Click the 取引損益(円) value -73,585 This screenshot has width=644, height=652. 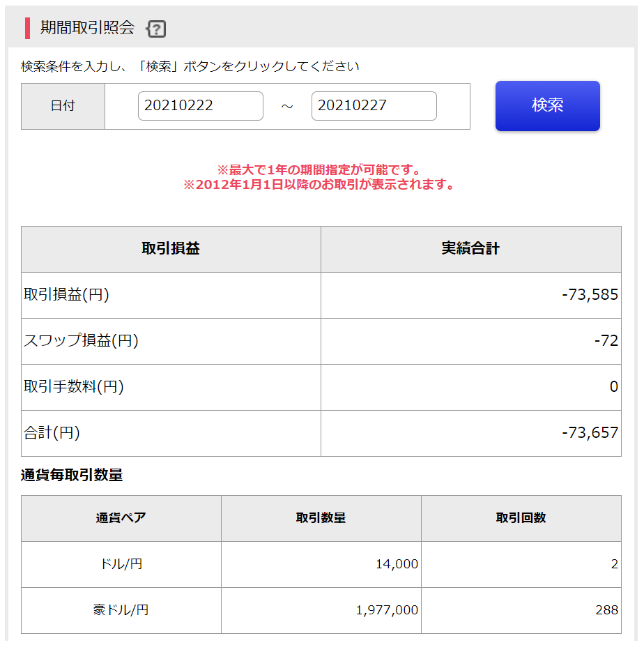point(590,294)
